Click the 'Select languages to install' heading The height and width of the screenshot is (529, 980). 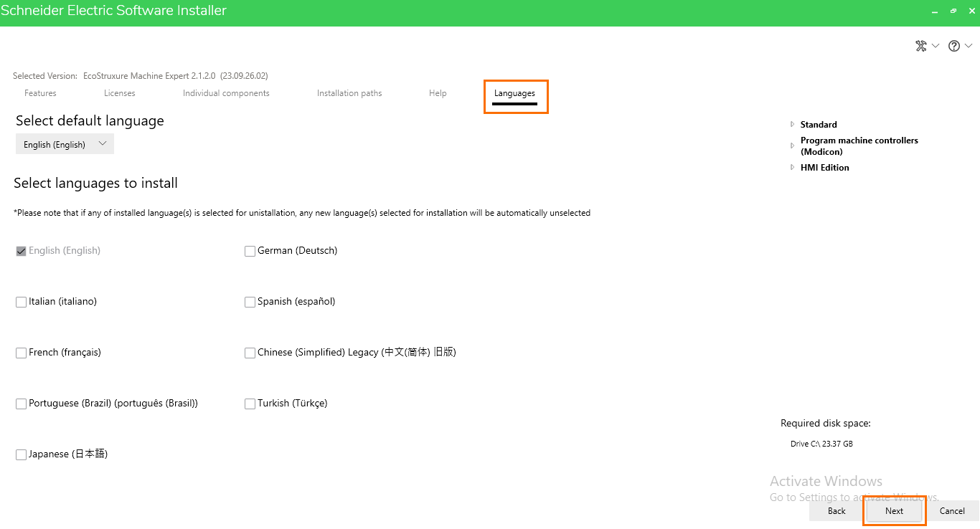pyautogui.click(x=96, y=184)
